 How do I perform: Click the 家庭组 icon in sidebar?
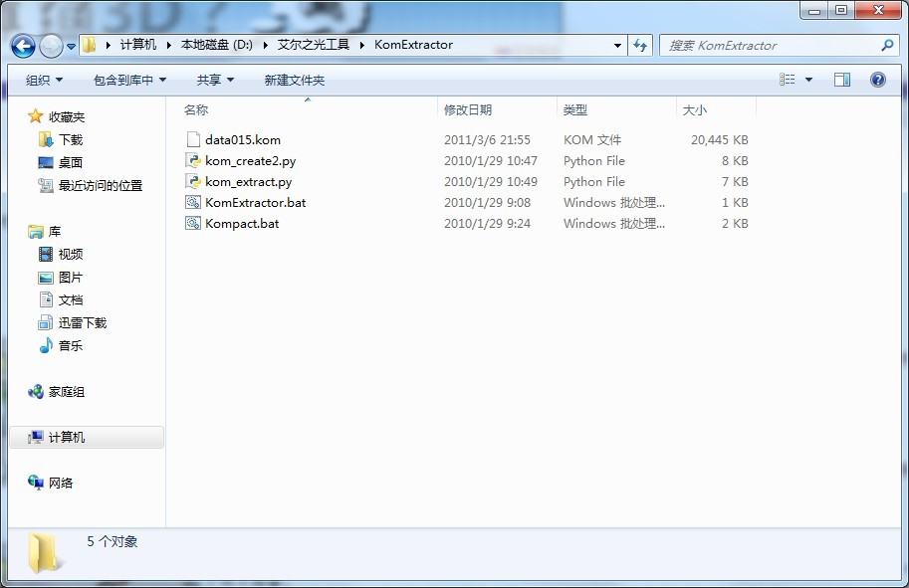36,392
